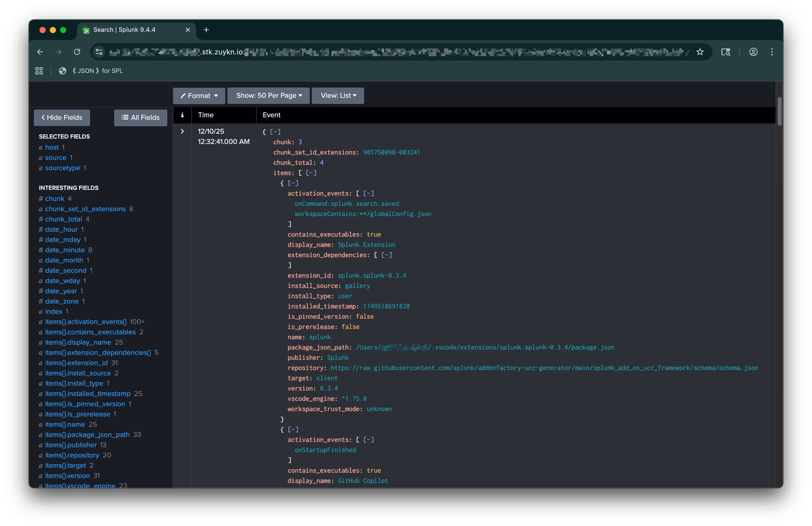812x526 pixels.
Task: Open the site information icon in address bar
Action: pyautogui.click(x=99, y=52)
